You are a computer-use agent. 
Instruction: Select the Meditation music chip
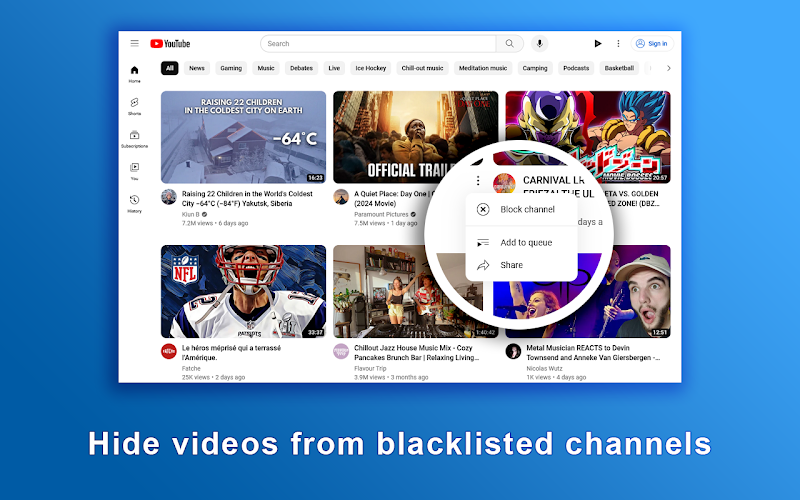point(483,68)
